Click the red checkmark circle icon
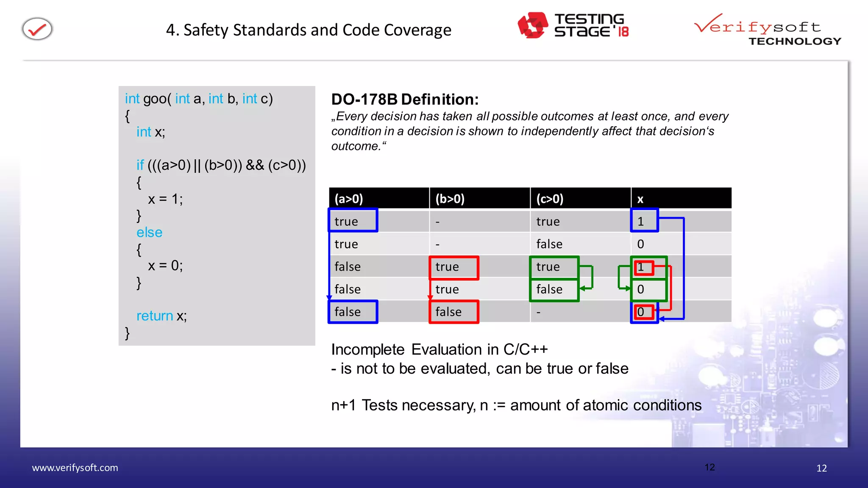The height and width of the screenshot is (488, 868). pyautogui.click(x=37, y=29)
